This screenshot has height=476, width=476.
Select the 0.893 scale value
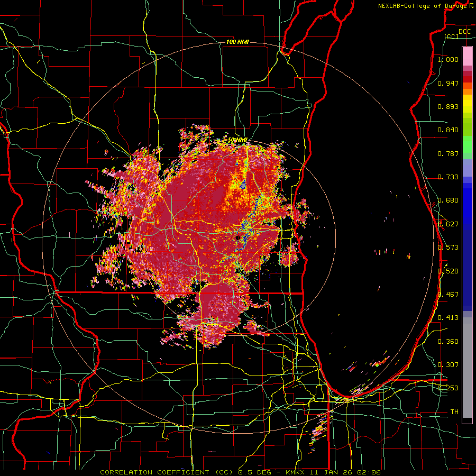pos(448,106)
